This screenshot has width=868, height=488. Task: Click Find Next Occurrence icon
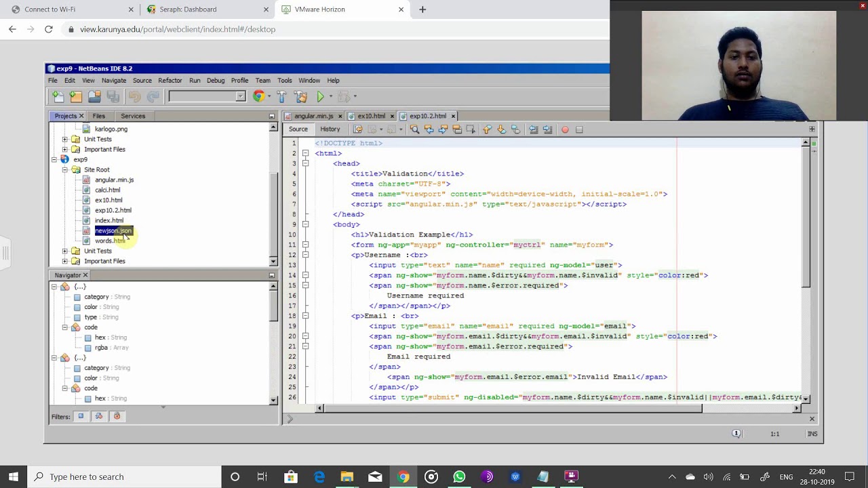coord(443,129)
